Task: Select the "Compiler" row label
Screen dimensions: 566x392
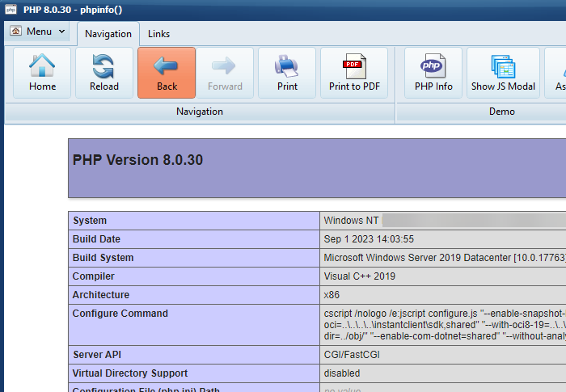Action: (x=94, y=276)
